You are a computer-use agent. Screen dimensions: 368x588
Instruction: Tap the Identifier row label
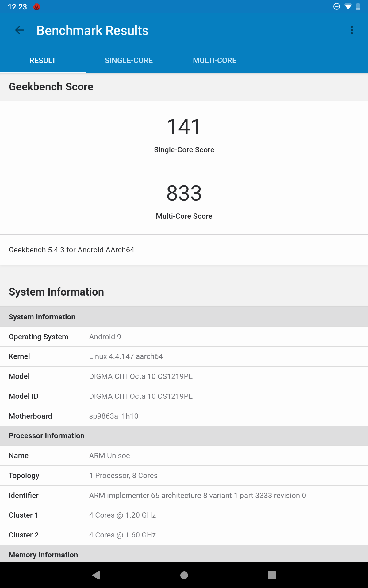tap(24, 496)
